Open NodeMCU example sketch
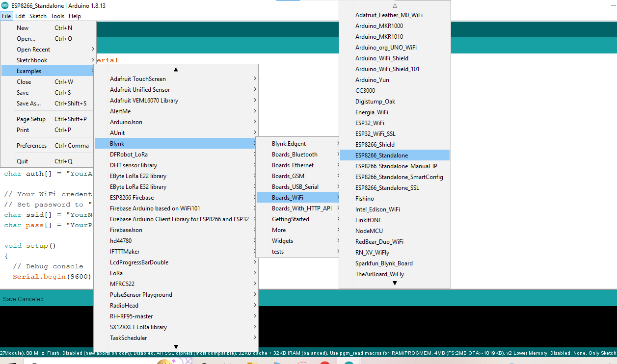617x364 pixels. (x=395, y=231)
